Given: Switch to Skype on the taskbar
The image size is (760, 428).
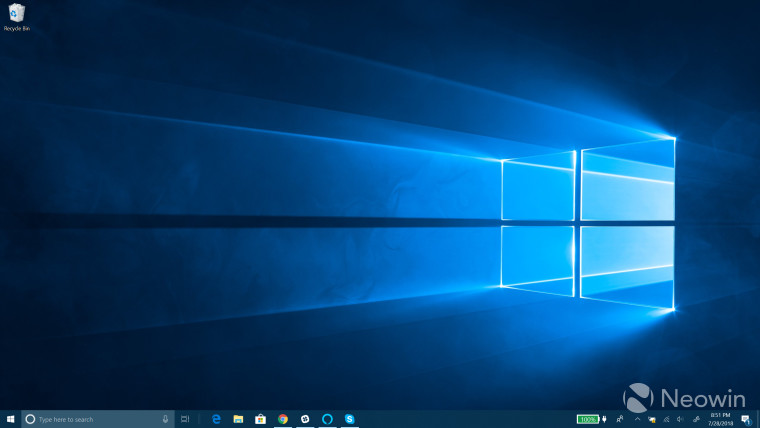Looking at the screenshot, I should 349,419.
